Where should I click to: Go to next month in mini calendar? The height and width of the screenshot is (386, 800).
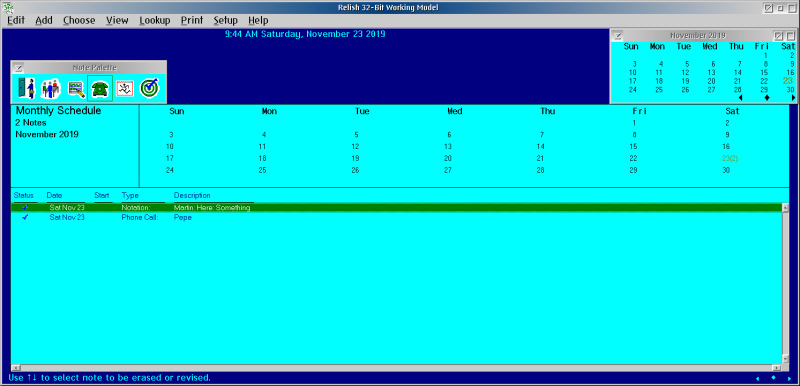793,97
